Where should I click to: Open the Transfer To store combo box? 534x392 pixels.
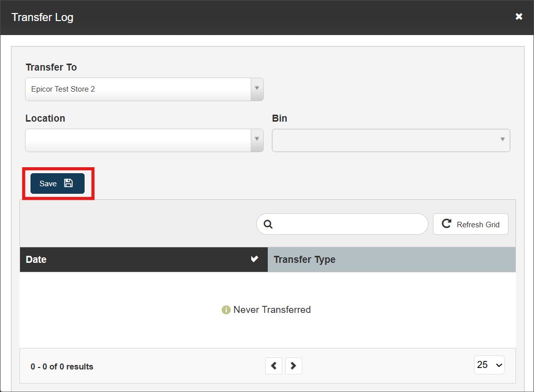point(138,89)
